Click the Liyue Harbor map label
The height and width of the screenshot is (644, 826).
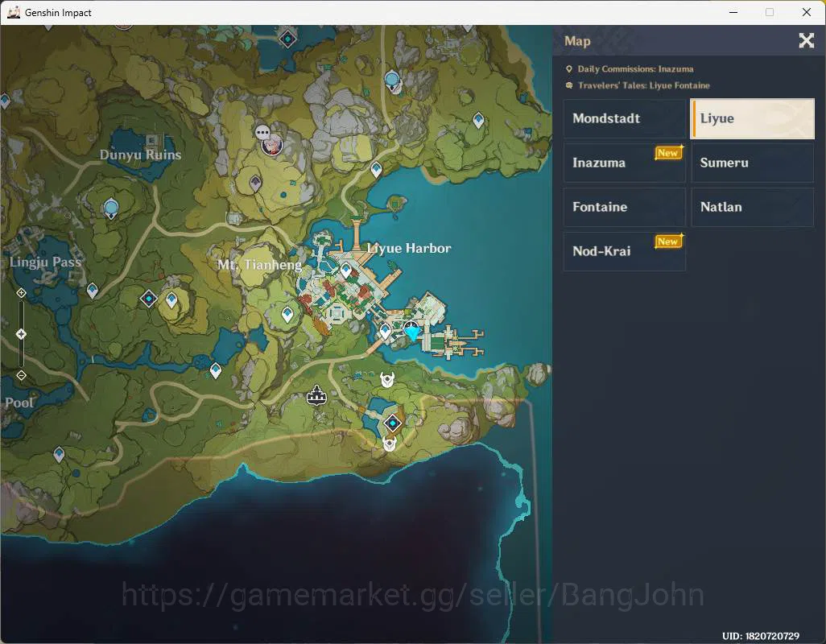click(x=409, y=248)
